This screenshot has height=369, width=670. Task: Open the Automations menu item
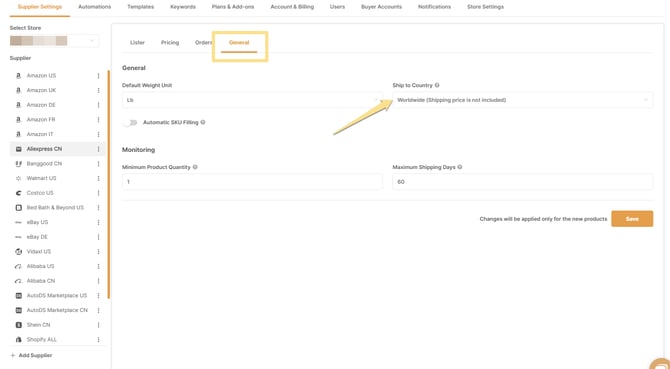point(95,7)
